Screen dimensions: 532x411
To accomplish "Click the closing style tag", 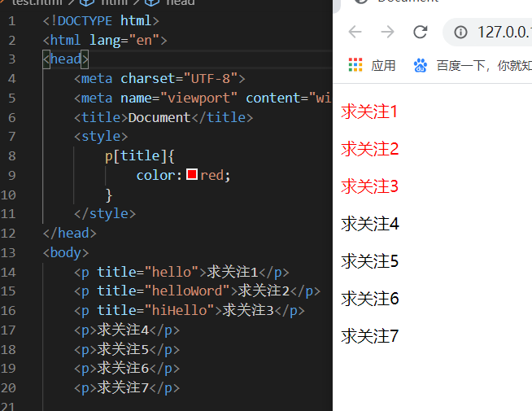I will click(105, 214).
